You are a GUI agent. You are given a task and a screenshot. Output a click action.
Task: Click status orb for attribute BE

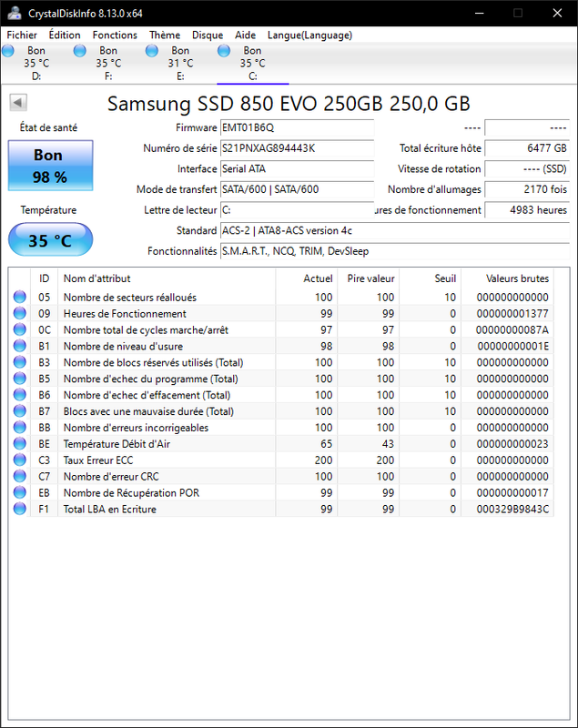(19, 443)
